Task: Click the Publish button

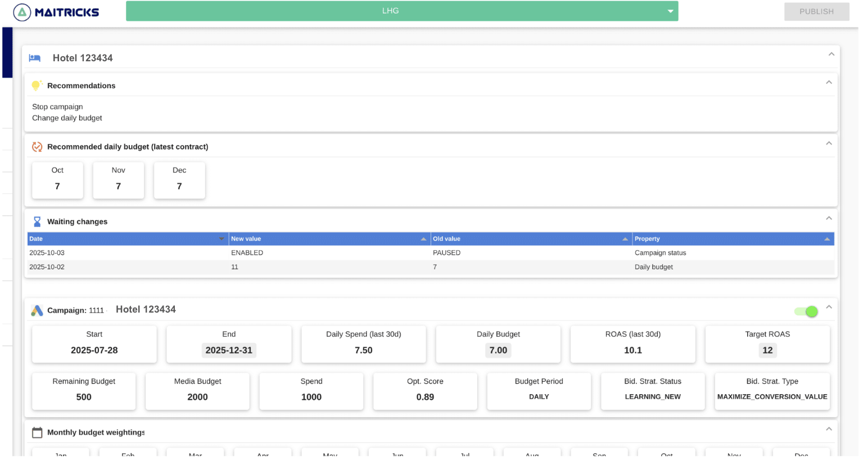Action: [x=816, y=12]
